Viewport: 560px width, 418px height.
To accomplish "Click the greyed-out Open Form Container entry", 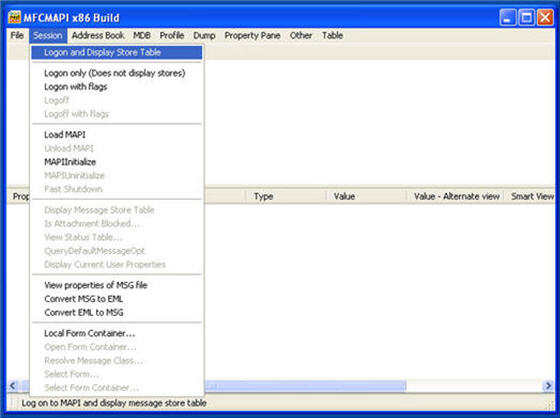I will tap(117, 347).
